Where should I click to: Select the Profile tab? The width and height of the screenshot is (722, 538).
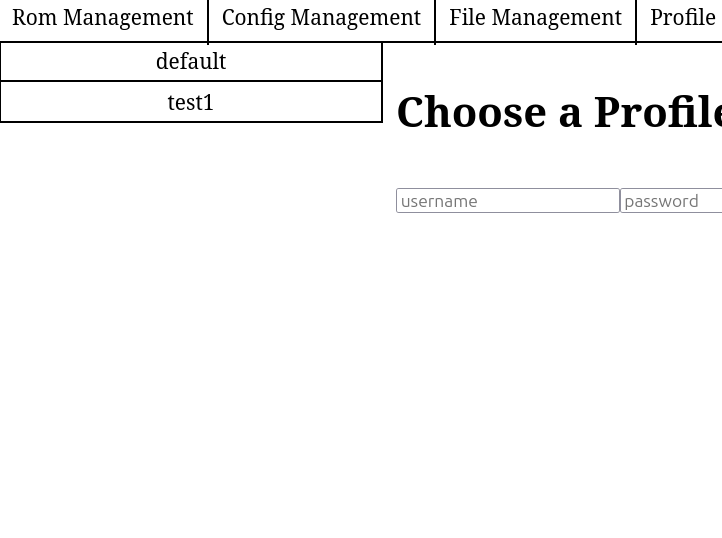(683, 19)
